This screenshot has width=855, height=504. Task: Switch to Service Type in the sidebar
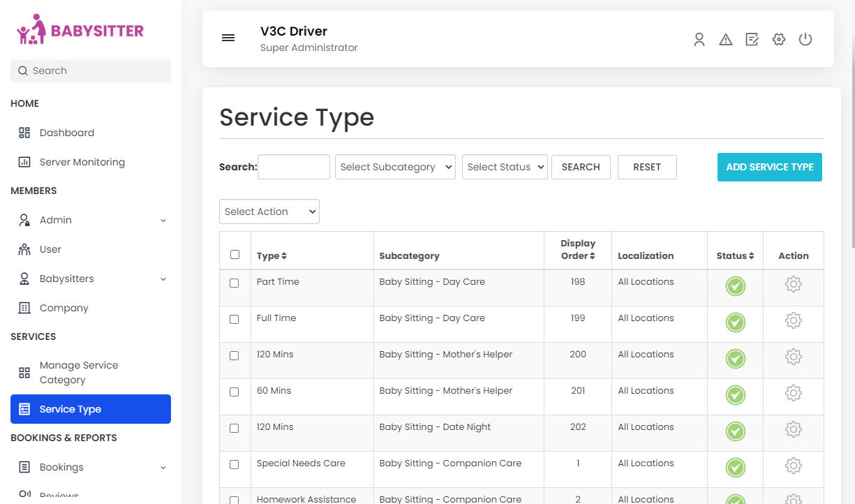pos(70,409)
